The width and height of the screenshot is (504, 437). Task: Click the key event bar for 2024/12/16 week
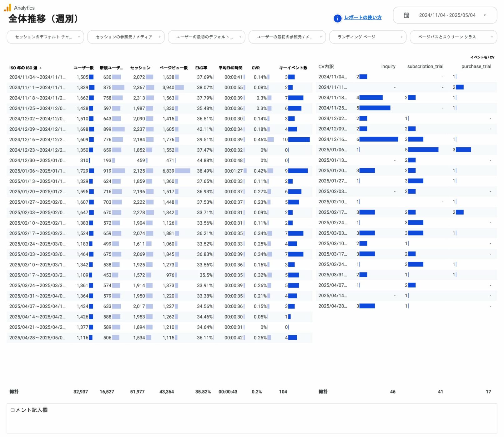[x=299, y=140]
